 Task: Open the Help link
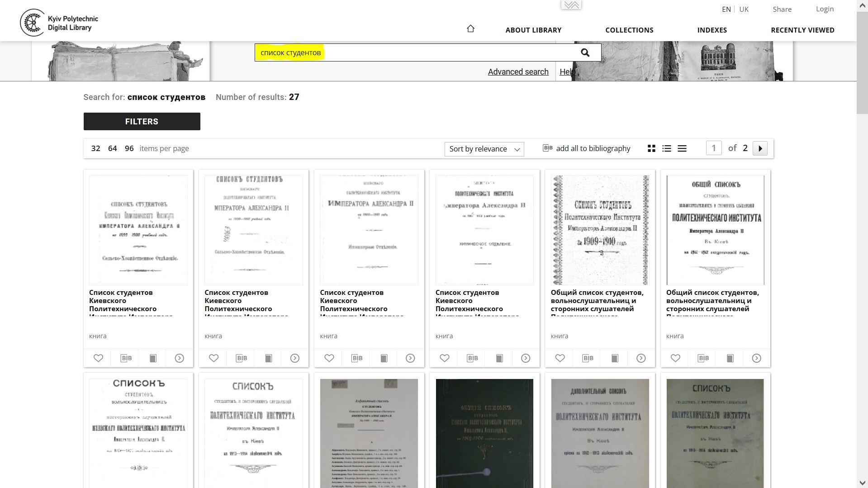(567, 71)
